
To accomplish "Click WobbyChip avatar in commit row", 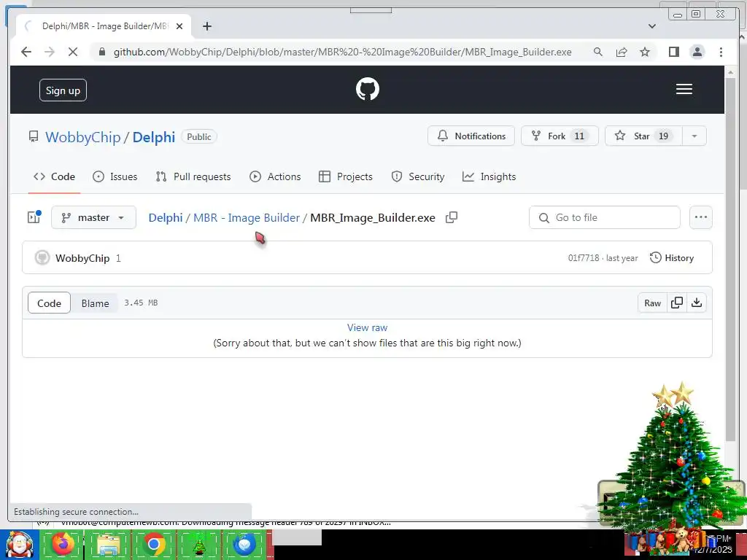I will pos(42,257).
